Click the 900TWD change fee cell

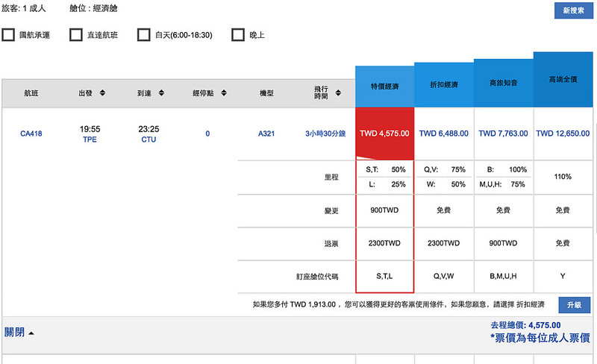tap(384, 210)
